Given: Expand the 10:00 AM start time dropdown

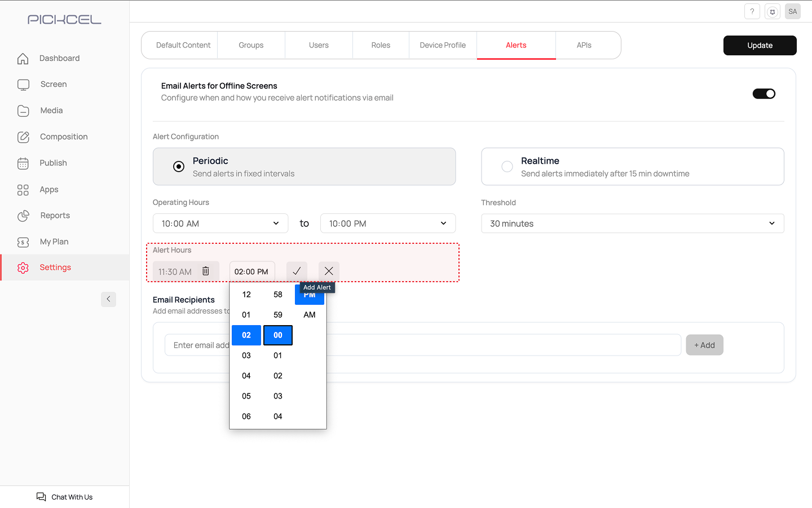Looking at the screenshot, I should [x=220, y=224].
